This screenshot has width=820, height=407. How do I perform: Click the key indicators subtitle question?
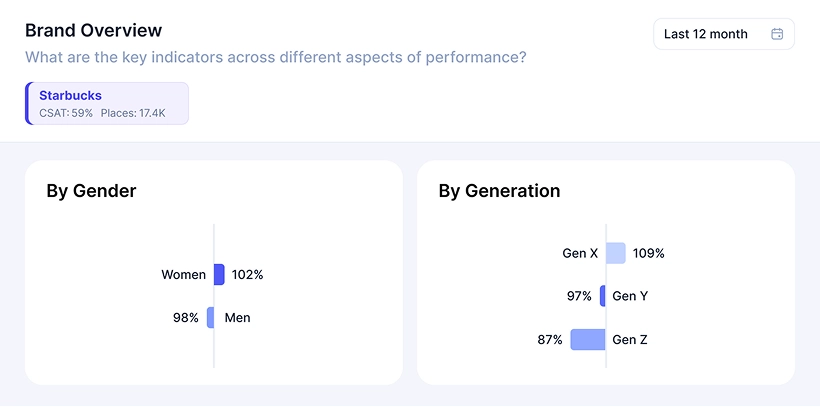[275, 57]
